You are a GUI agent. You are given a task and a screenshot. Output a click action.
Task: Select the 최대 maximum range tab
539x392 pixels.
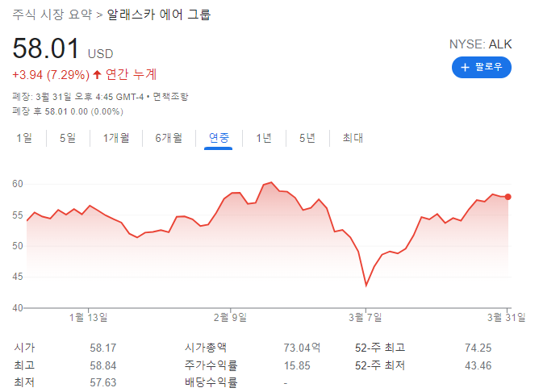pyautogui.click(x=353, y=138)
